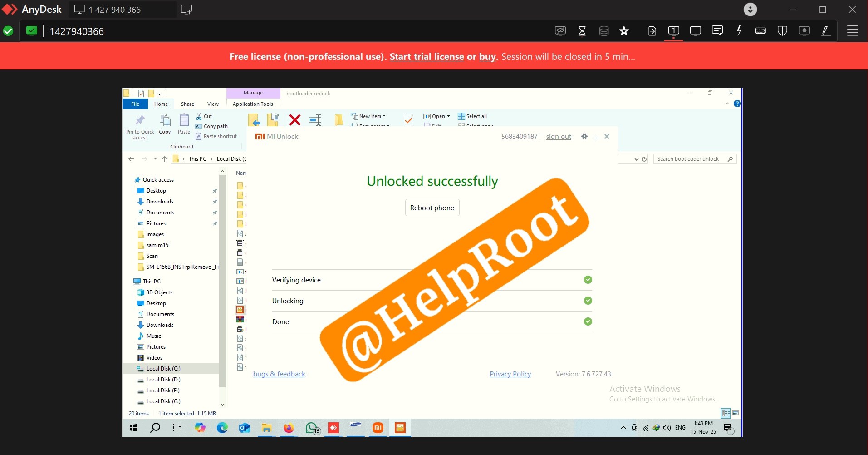
Task: Add session to favorites with the star icon
Action: point(624,31)
